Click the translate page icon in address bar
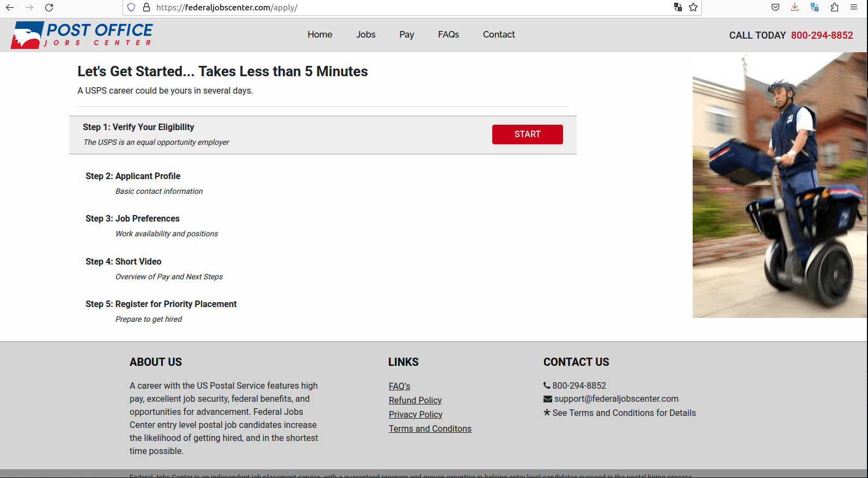Image resolution: width=868 pixels, height=478 pixels. [678, 7]
